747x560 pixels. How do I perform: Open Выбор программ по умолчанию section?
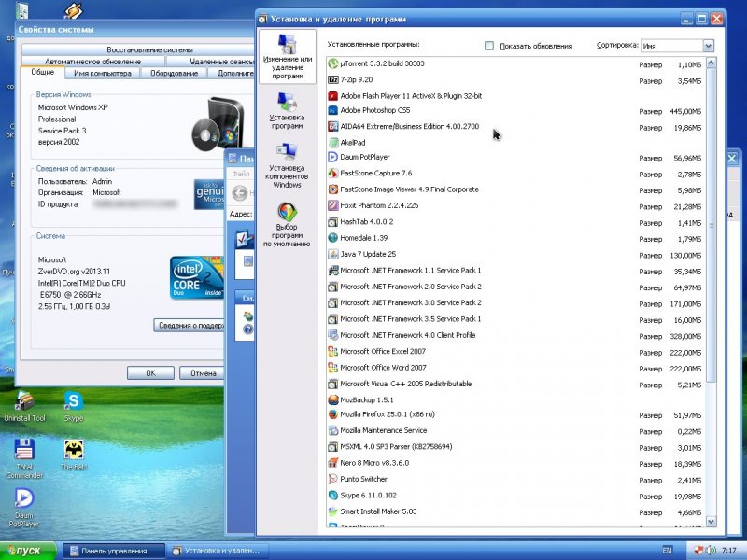287,225
